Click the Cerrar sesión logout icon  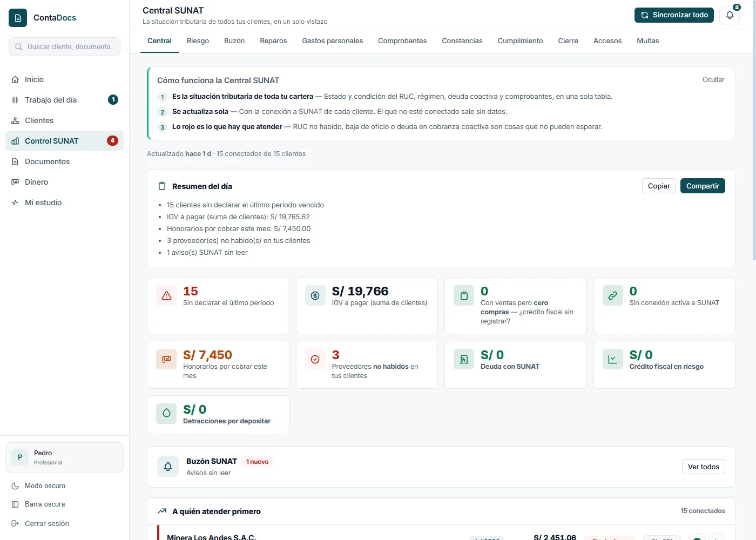click(15, 524)
